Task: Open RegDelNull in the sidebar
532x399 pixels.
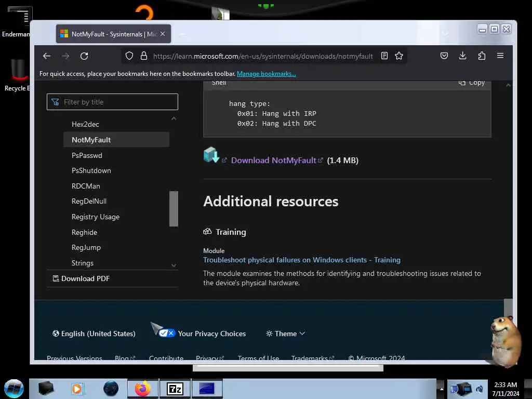Action: (89, 201)
